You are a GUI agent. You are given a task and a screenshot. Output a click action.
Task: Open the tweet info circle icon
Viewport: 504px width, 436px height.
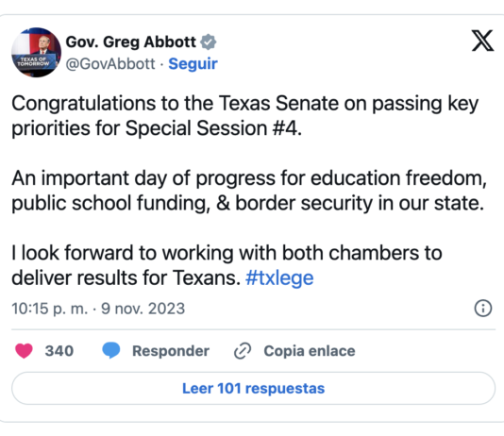coord(483,309)
